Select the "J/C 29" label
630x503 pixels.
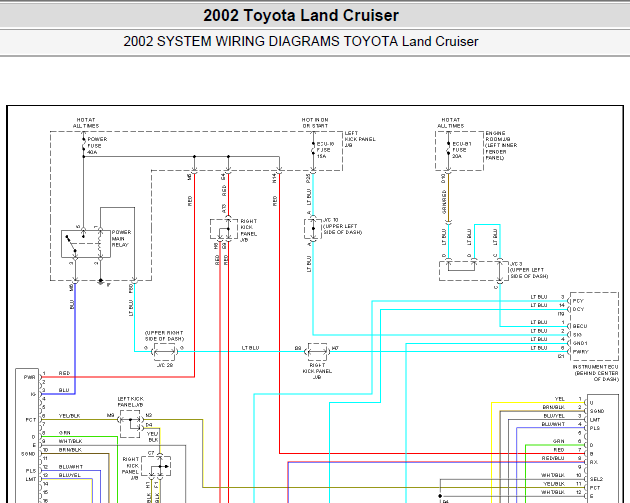[x=165, y=365]
